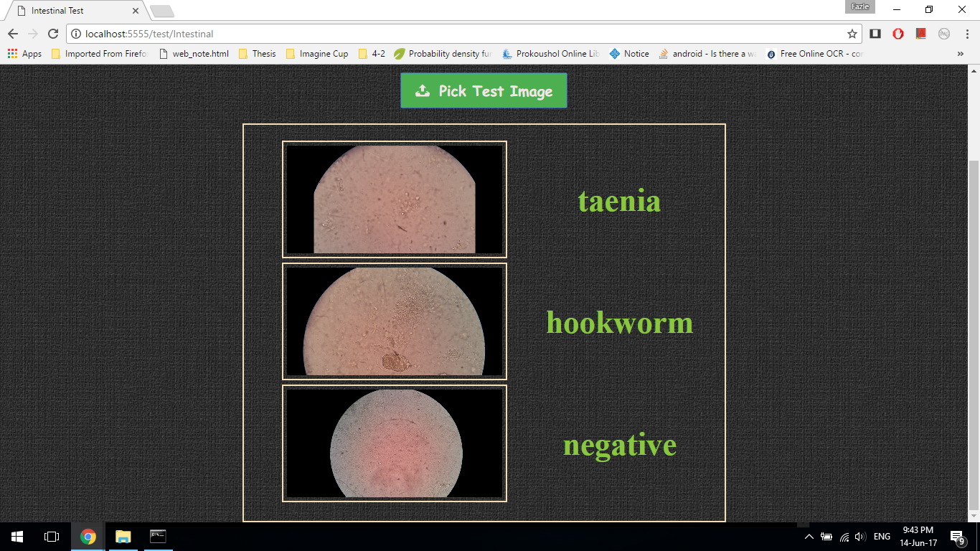View site info icon in address bar

point(76,34)
